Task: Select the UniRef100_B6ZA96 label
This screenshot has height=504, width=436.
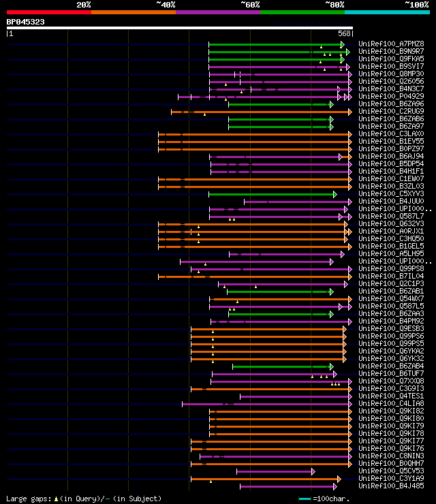Action: pos(391,104)
